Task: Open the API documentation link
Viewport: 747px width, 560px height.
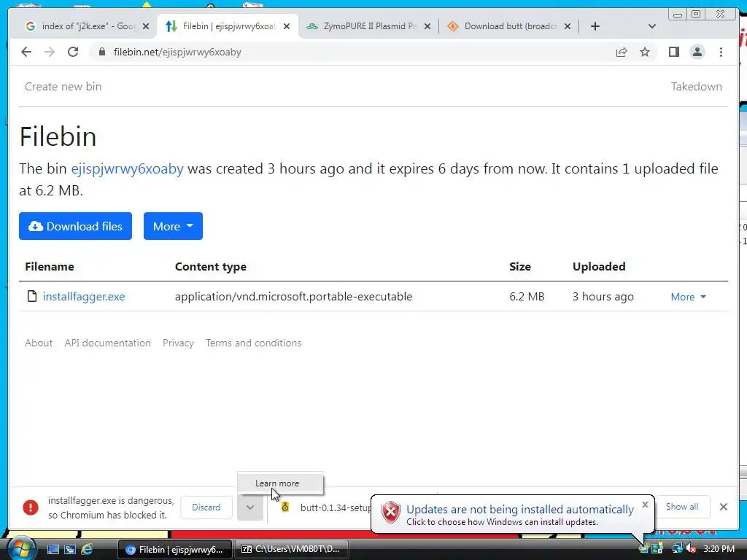Action: (x=108, y=343)
